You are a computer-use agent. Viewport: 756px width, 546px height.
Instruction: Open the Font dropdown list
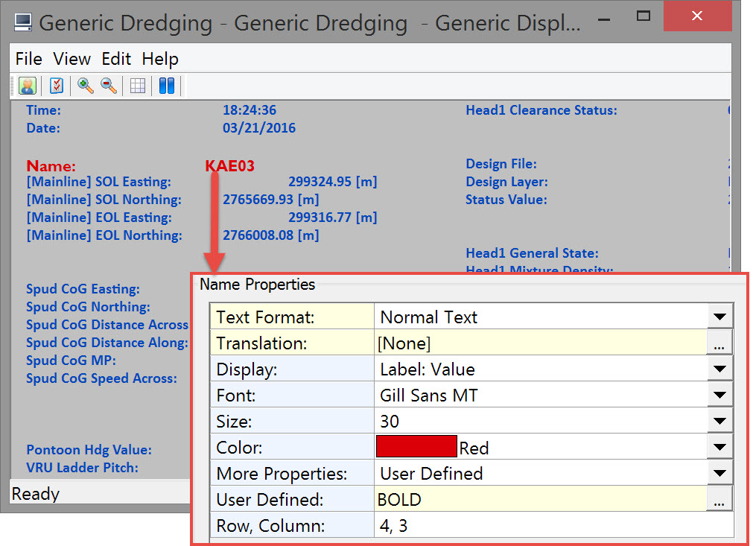click(x=719, y=395)
